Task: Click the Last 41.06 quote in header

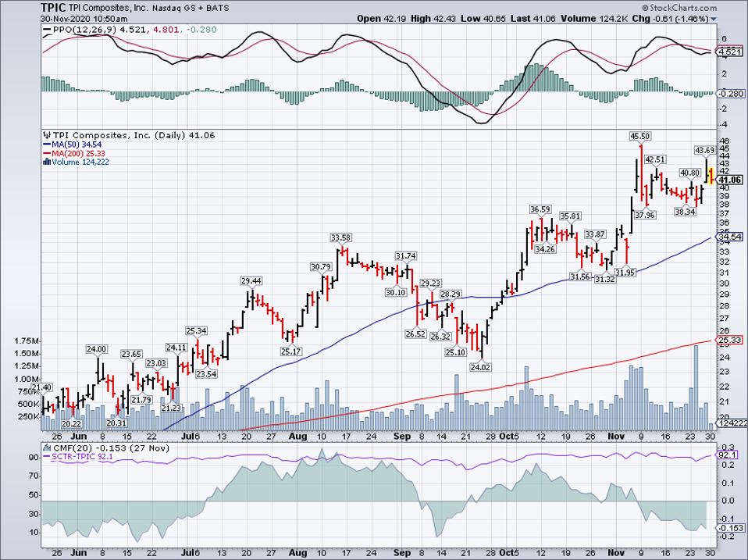Action: 534,19
